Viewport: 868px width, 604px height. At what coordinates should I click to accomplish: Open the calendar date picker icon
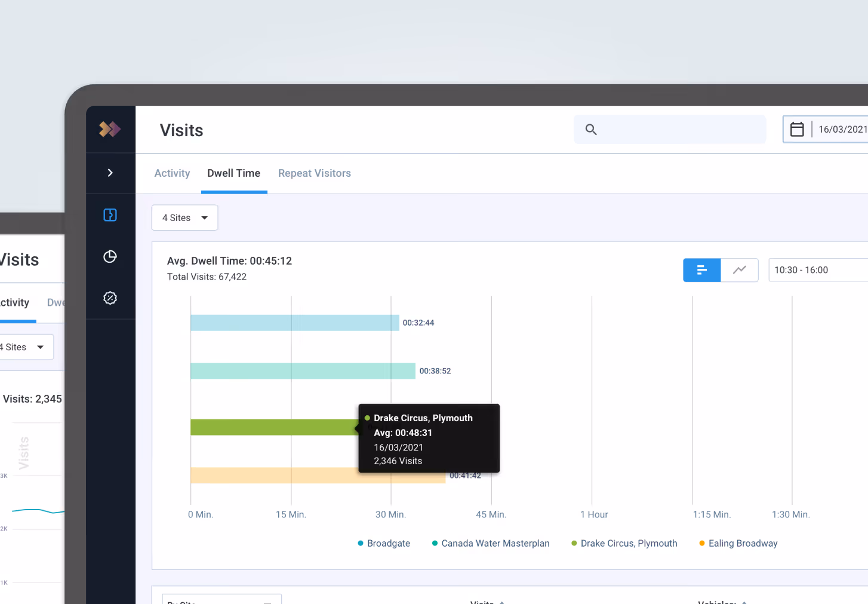click(797, 129)
